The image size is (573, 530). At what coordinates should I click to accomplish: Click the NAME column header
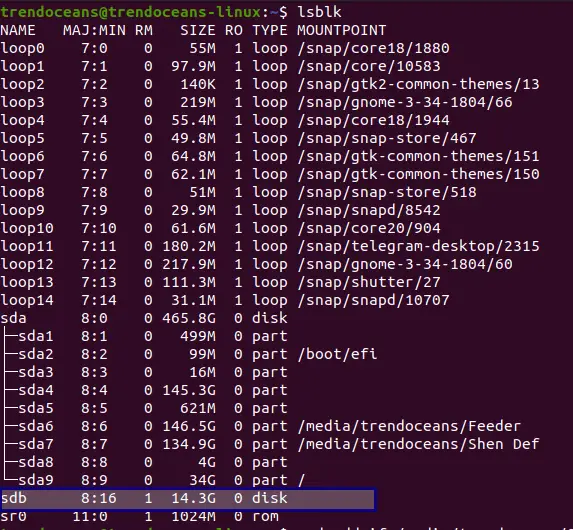click(x=18, y=30)
